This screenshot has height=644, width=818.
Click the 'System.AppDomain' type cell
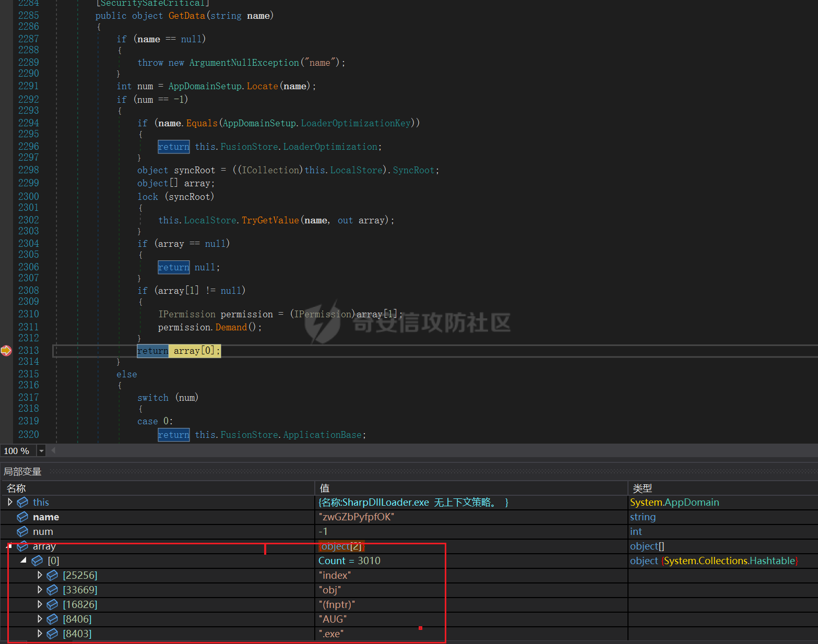pyautogui.click(x=674, y=502)
